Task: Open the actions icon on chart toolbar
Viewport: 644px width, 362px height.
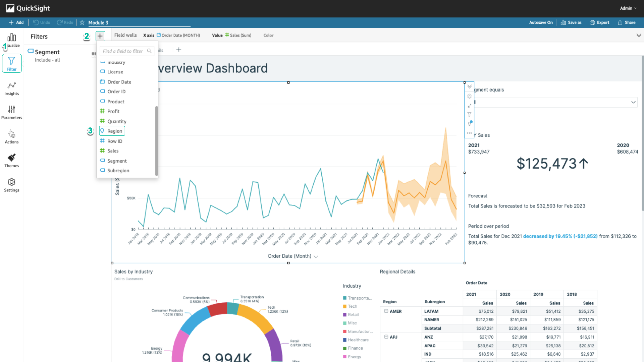Action: pos(470,124)
